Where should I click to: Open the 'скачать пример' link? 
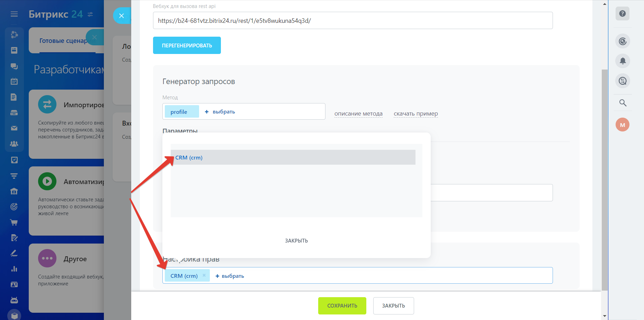point(416,114)
